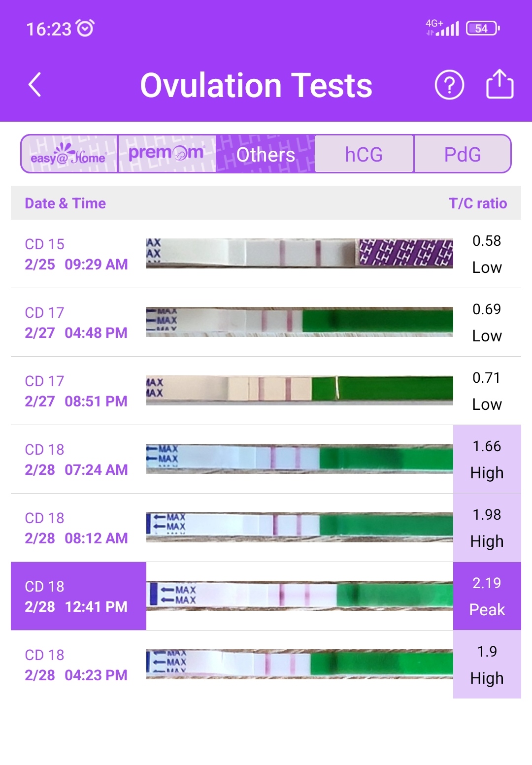Open the 2/28 04:23 PM test entry
The image size is (532, 765).
[x=76, y=665]
